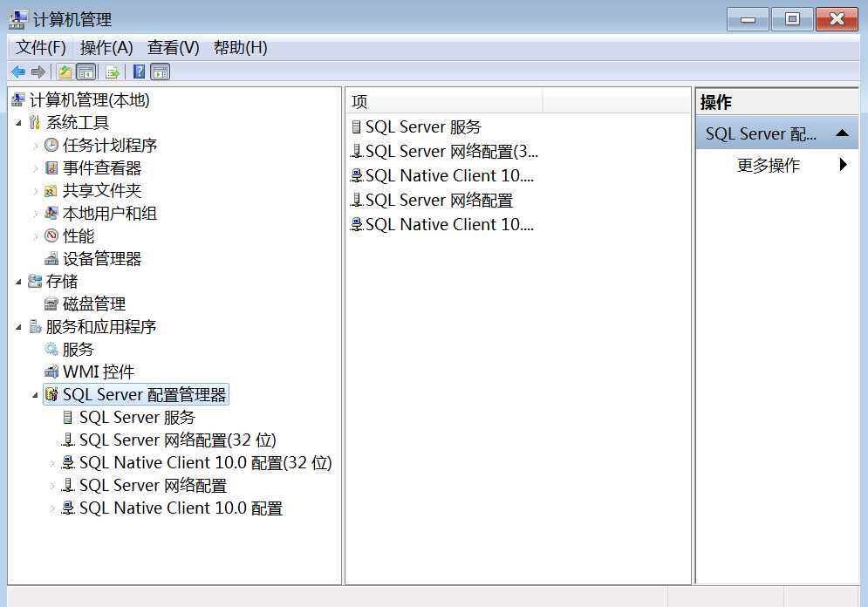The image size is (868, 607).
Task: Click the 本地用户和组 icon in tree
Action: 51,213
